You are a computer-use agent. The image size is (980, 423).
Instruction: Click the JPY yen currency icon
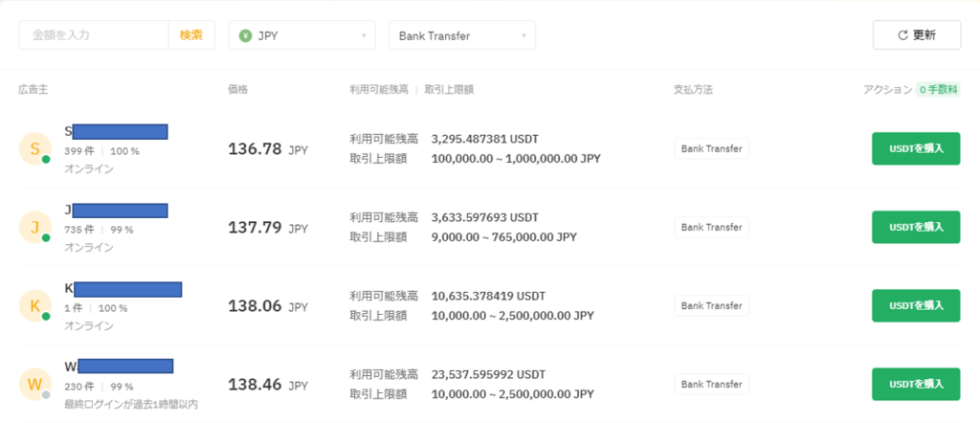pos(246,35)
